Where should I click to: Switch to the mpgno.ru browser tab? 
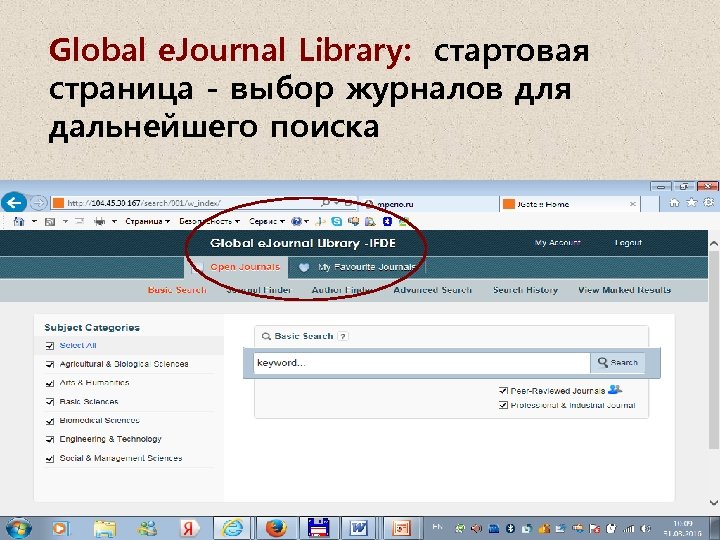[x=429, y=204]
